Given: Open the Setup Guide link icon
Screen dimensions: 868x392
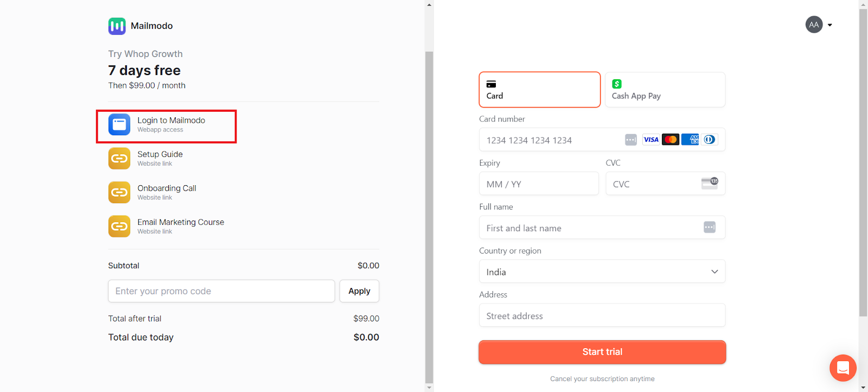Looking at the screenshot, I should 119,159.
